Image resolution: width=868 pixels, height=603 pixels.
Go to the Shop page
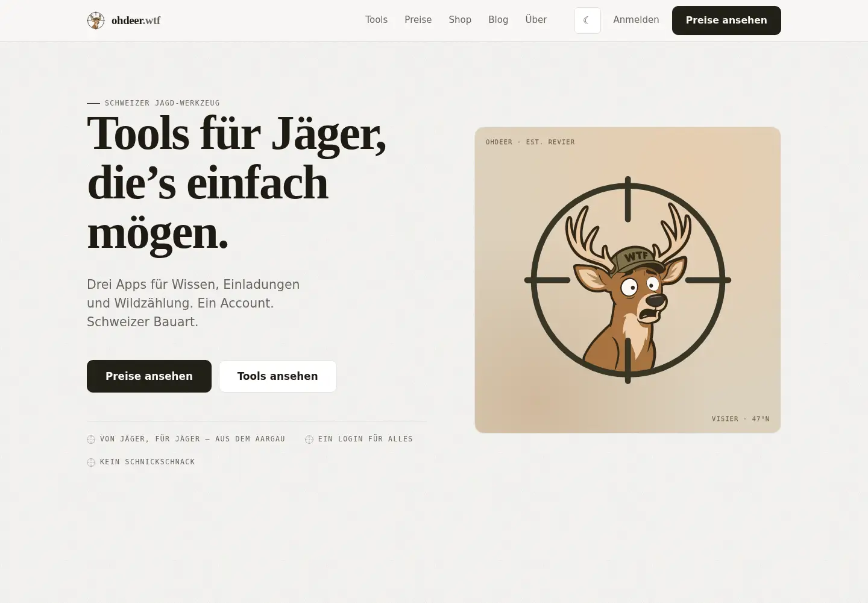[460, 20]
